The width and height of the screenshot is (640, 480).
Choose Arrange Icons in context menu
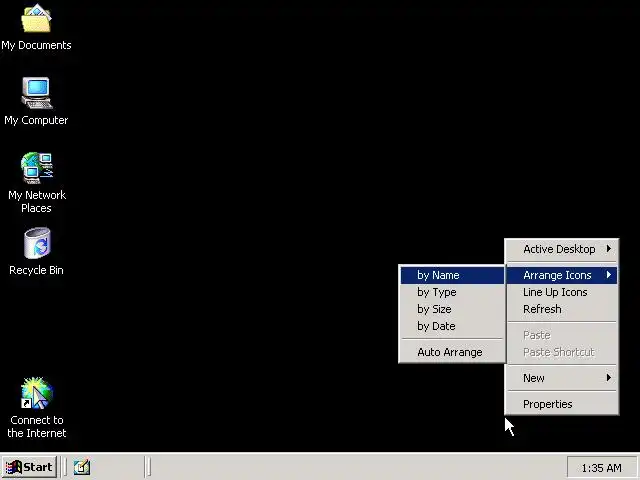coord(562,275)
